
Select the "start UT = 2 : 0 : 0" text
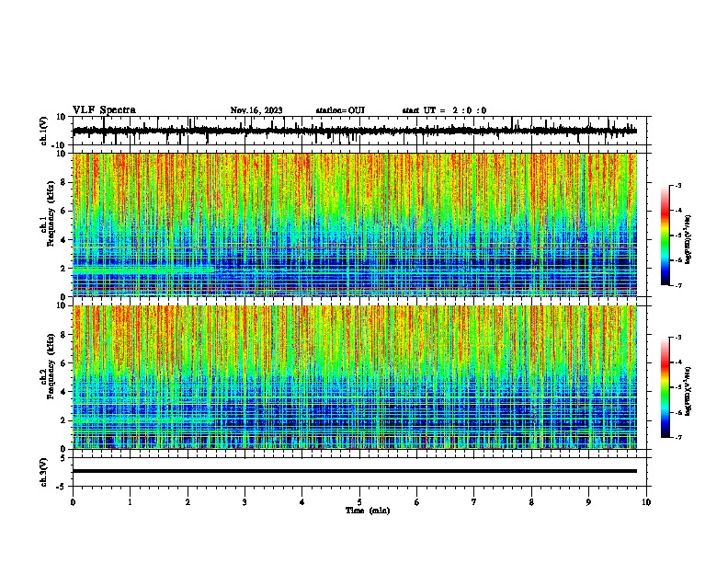(x=444, y=110)
